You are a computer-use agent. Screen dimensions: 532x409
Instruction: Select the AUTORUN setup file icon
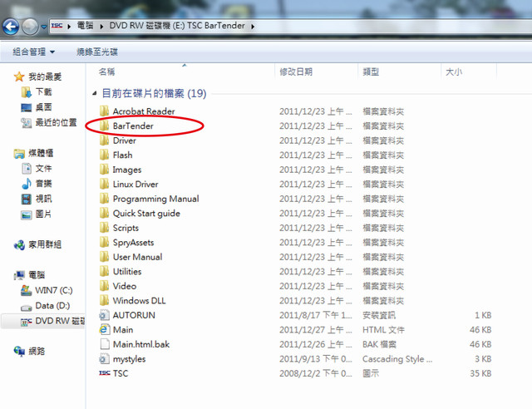pyautogui.click(x=104, y=315)
